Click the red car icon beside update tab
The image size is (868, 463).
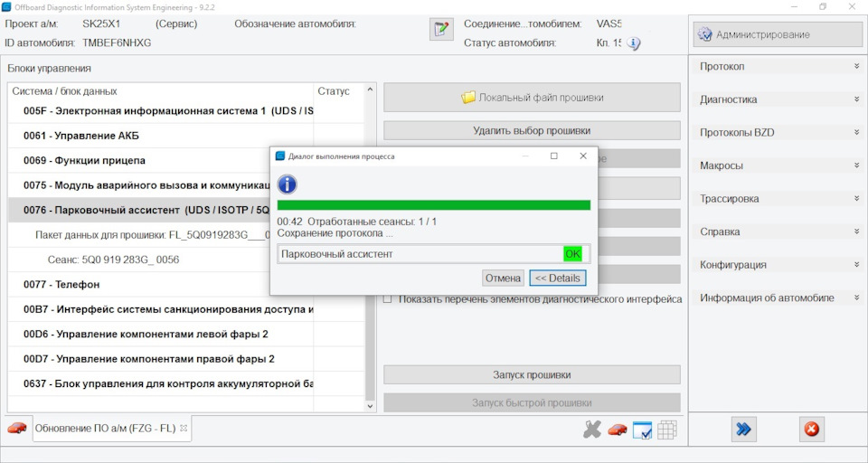[17, 428]
